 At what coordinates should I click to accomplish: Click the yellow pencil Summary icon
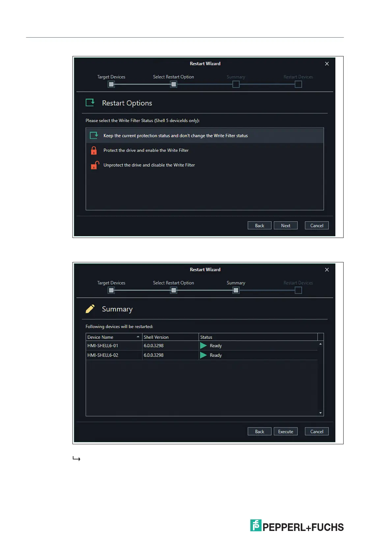pos(90,309)
